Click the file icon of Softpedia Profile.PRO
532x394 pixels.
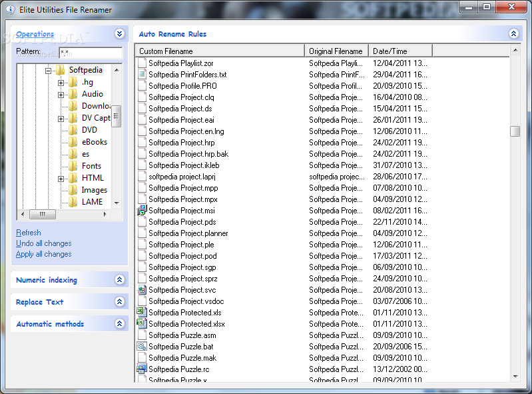point(142,86)
